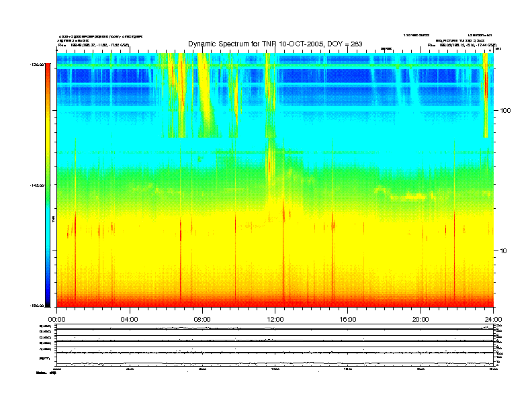This screenshot has width=532, height=411.
Task: Click the "Re=" coordinates text above the plot's left corner
Action: pos(93,45)
